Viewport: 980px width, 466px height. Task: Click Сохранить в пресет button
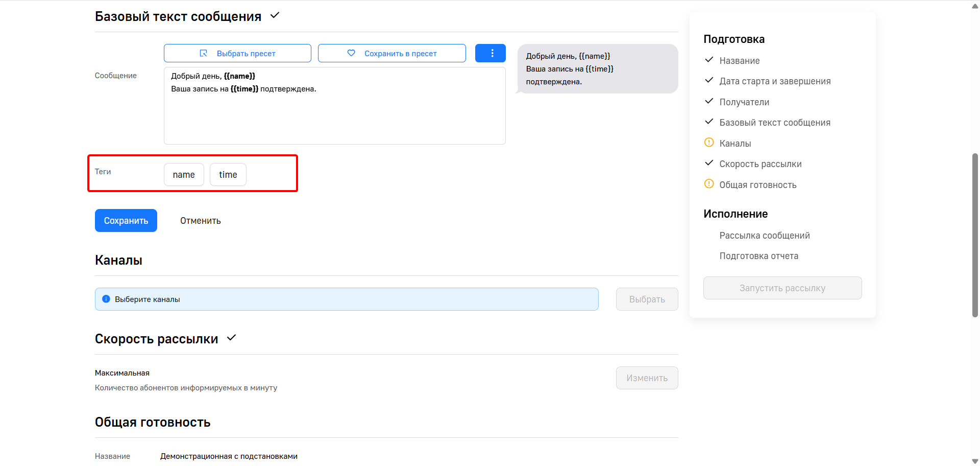click(x=391, y=53)
